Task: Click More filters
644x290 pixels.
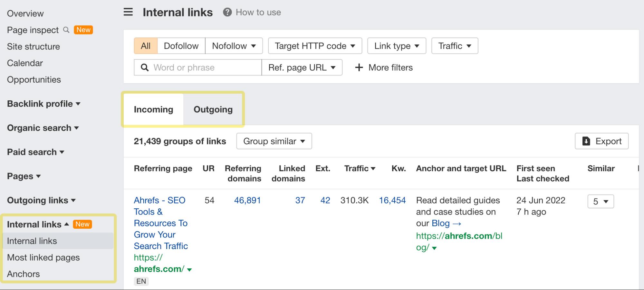Action: coord(384,67)
